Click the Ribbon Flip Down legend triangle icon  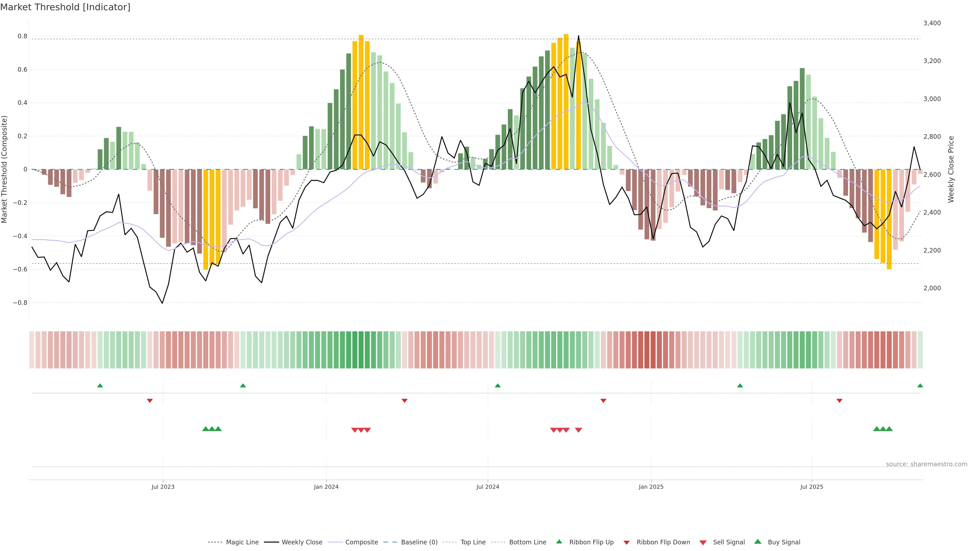point(627,542)
